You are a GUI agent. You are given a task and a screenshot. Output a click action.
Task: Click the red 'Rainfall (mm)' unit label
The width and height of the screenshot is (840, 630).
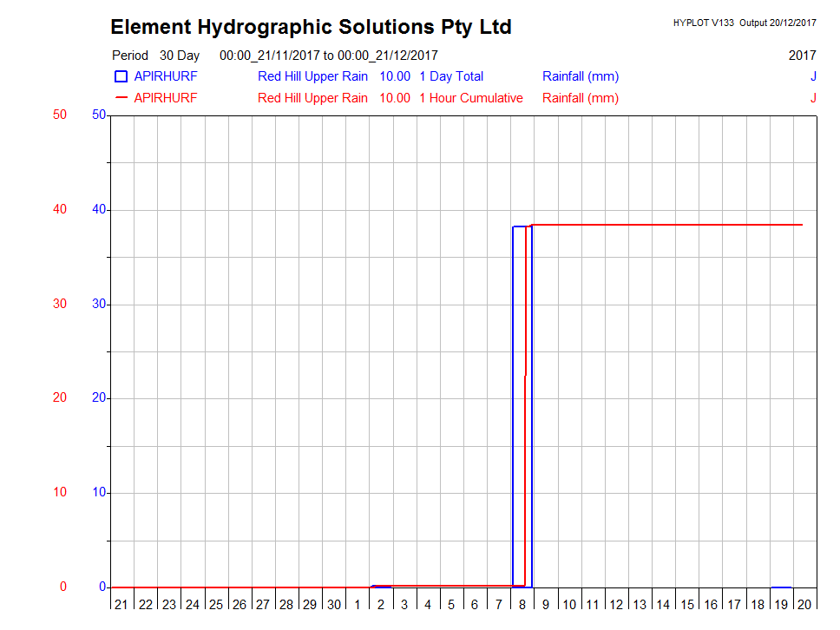(x=581, y=98)
